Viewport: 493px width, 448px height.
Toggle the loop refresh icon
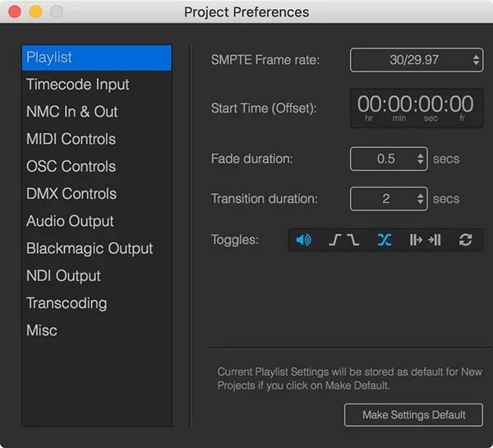[x=465, y=240]
